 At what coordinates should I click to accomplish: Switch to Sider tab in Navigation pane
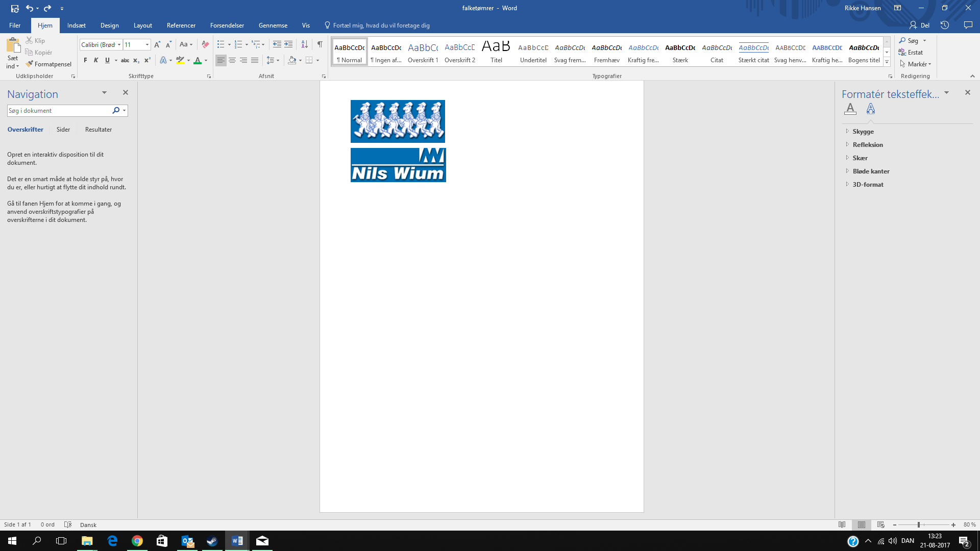(x=63, y=130)
